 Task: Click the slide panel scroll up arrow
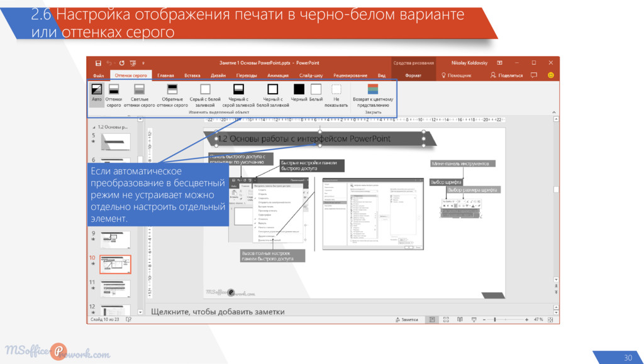(140, 119)
